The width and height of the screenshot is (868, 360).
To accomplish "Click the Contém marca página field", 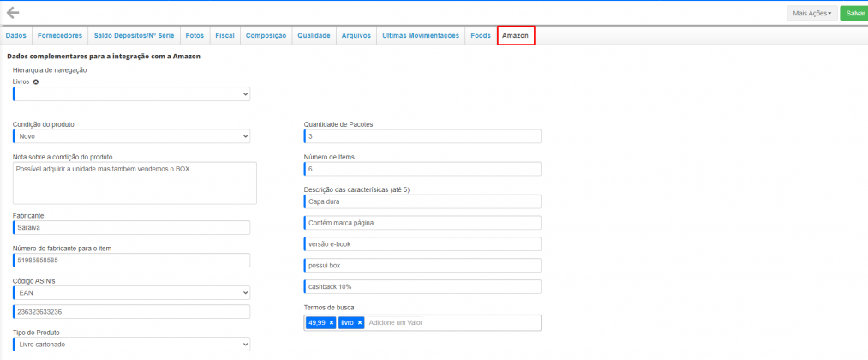I will pos(422,223).
